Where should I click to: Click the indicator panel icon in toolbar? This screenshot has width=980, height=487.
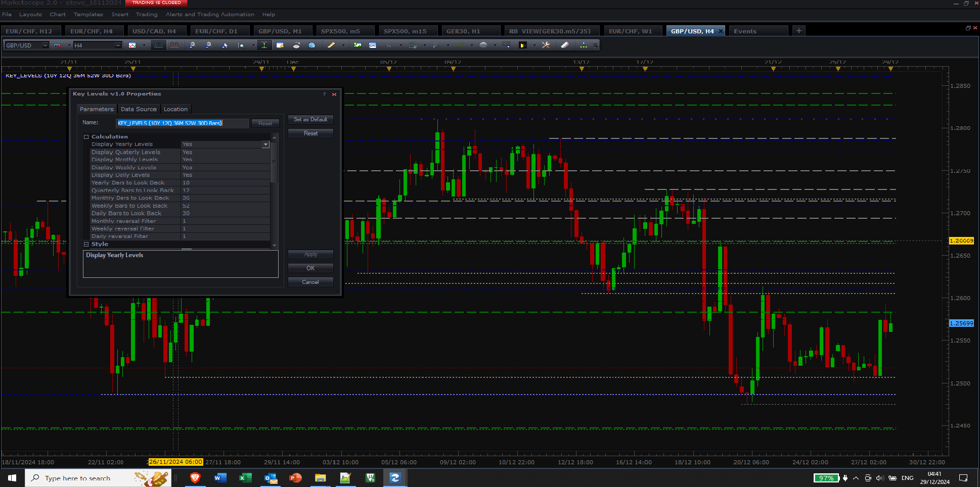373,45
